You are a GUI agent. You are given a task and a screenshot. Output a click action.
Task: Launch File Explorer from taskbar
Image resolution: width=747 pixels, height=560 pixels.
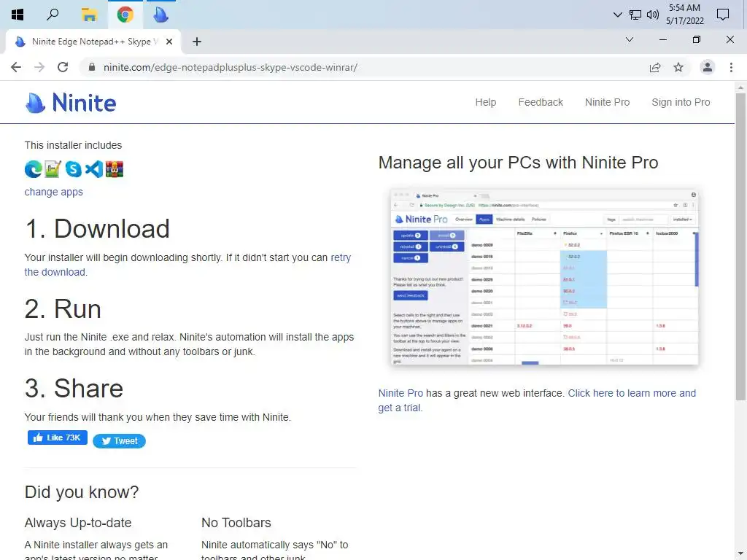(x=88, y=15)
